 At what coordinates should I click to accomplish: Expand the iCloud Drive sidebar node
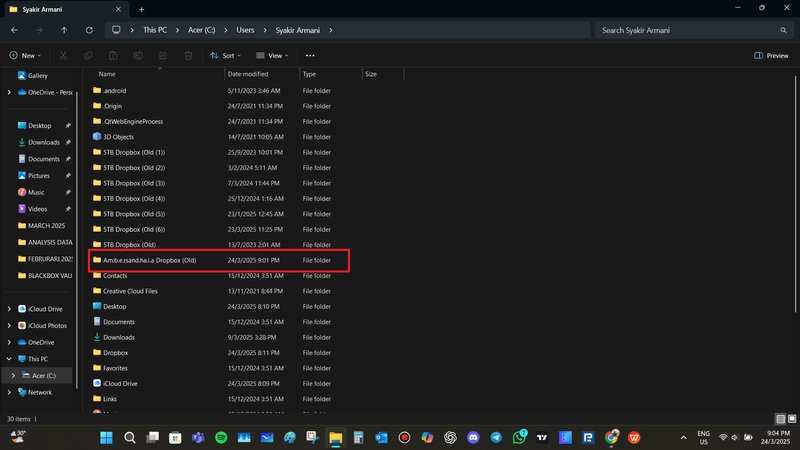(x=9, y=309)
